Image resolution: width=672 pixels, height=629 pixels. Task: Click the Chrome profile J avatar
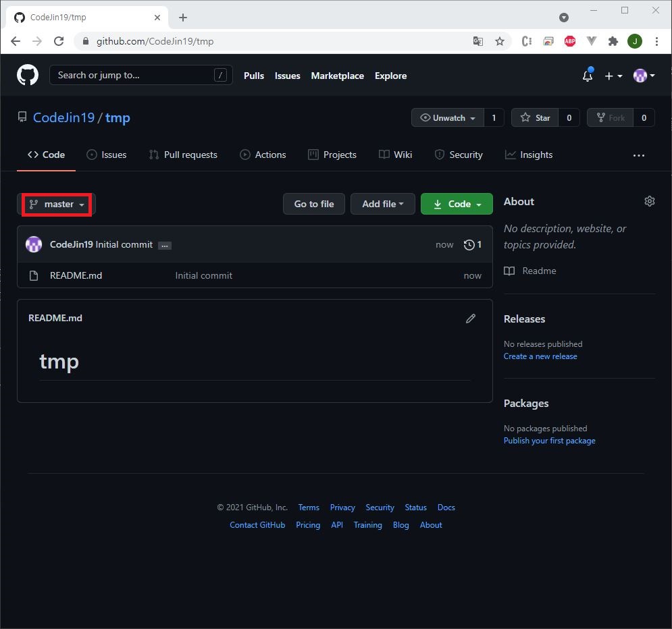point(635,41)
